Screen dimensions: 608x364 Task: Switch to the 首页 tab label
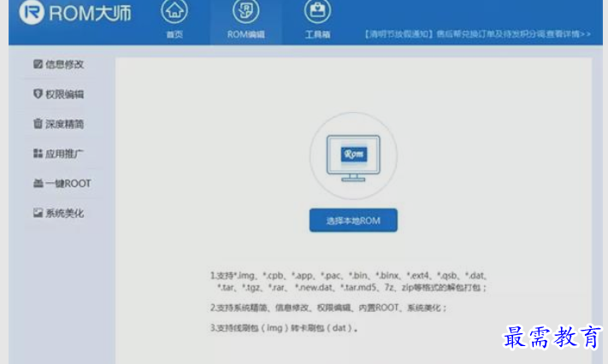pyautogui.click(x=174, y=34)
